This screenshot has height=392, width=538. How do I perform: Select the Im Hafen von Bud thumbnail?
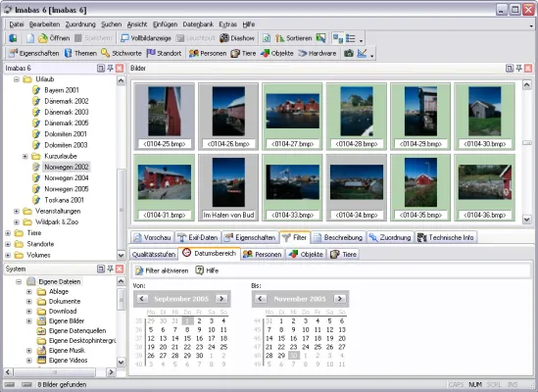(228, 187)
